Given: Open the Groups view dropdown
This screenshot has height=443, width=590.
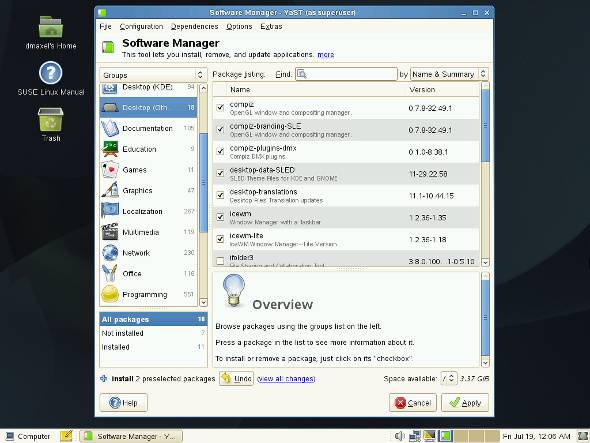Looking at the screenshot, I should coord(153,75).
